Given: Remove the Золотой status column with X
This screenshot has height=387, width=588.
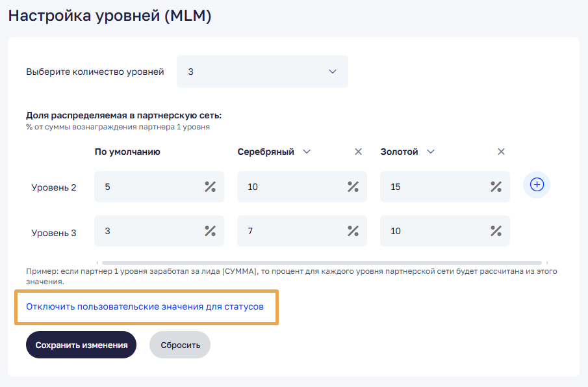Looking at the screenshot, I should 501,152.
